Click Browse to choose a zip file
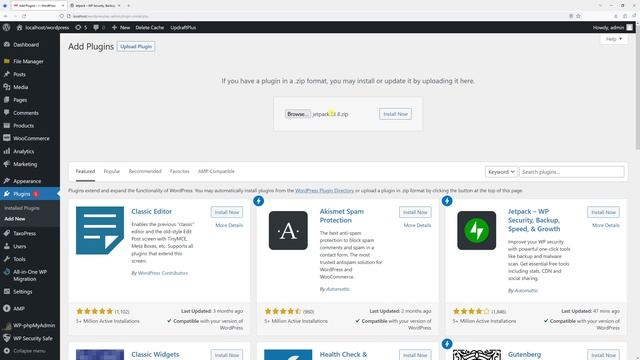Screen dimensions: 640x360 (x=298, y=114)
